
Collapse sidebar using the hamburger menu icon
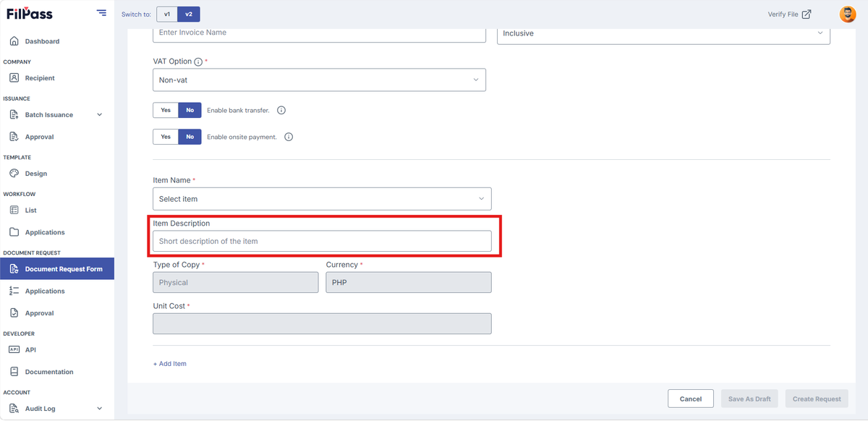(x=101, y=14)
